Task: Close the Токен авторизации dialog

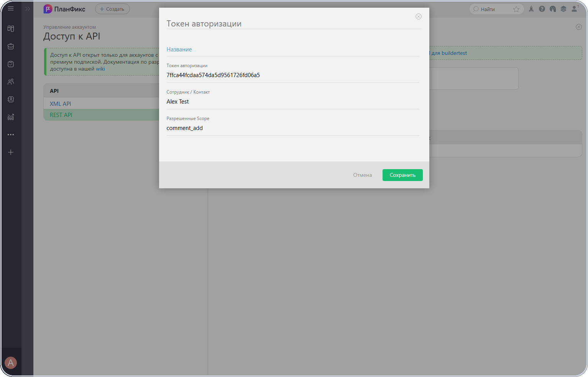Action: (x=419, y=16)
